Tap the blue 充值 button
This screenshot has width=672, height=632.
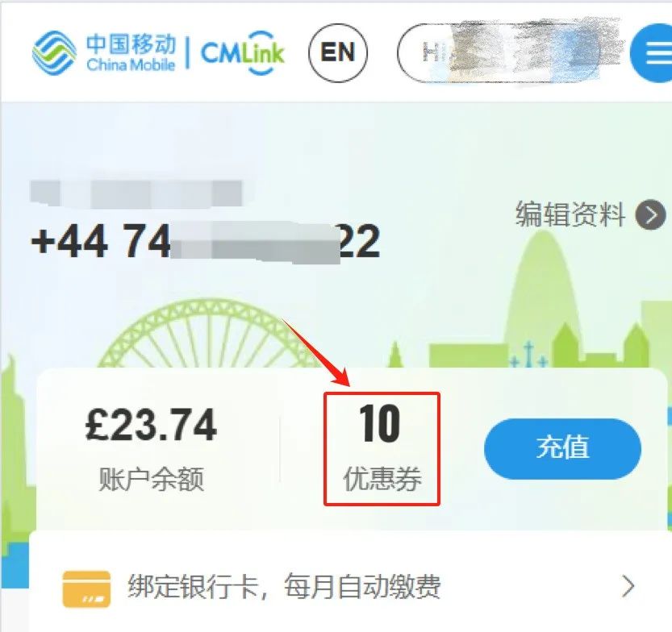click(562, 448)
